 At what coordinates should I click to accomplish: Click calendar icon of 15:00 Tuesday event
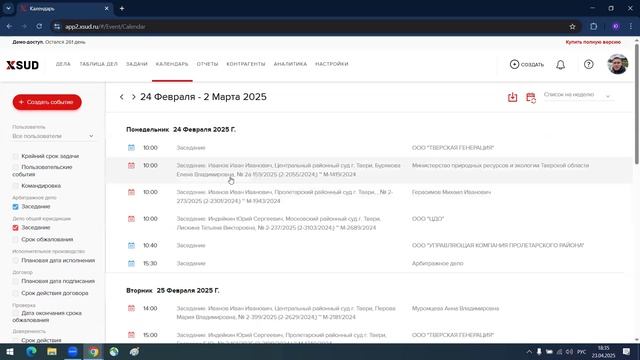[131, 335]
